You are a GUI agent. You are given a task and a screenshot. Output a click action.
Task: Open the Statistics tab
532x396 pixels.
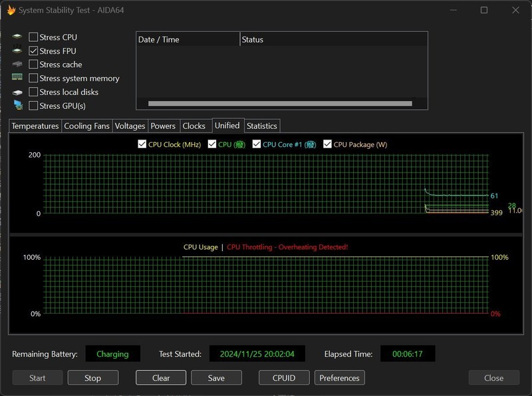tap(261, 126)
